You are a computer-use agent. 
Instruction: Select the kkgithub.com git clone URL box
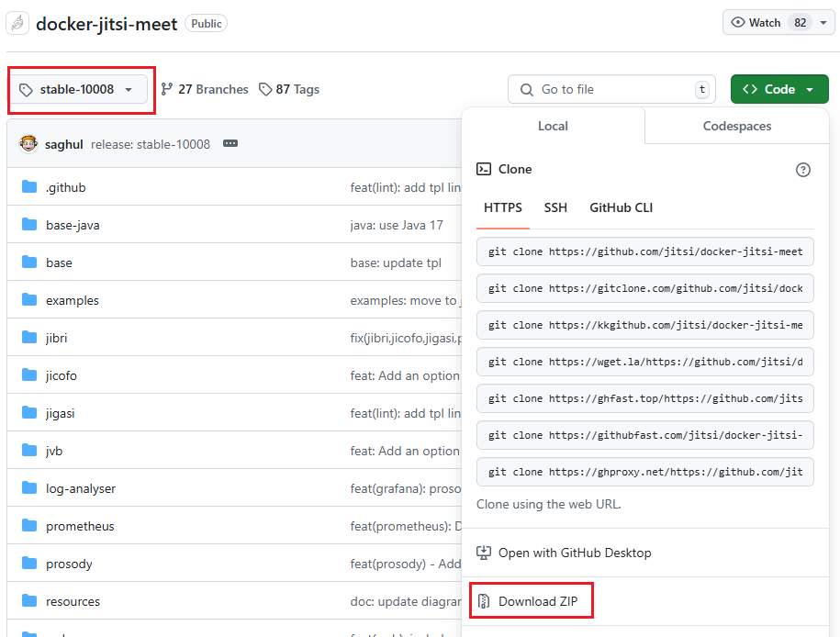tap(645, 325)
